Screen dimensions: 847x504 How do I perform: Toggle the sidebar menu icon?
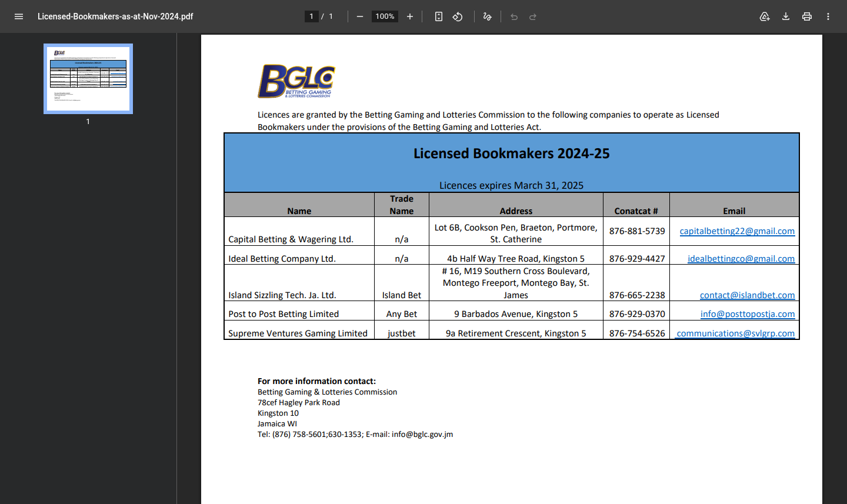pos(19,16)
